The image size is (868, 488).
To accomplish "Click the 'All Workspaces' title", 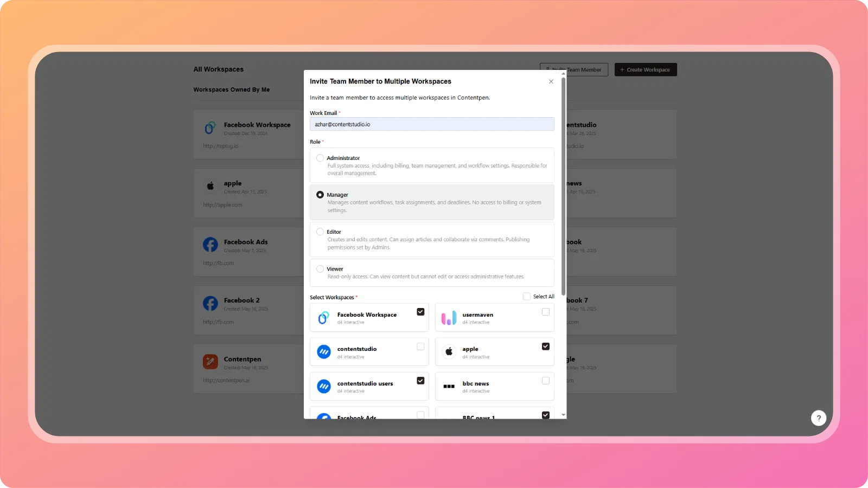I will coord(219,69).
